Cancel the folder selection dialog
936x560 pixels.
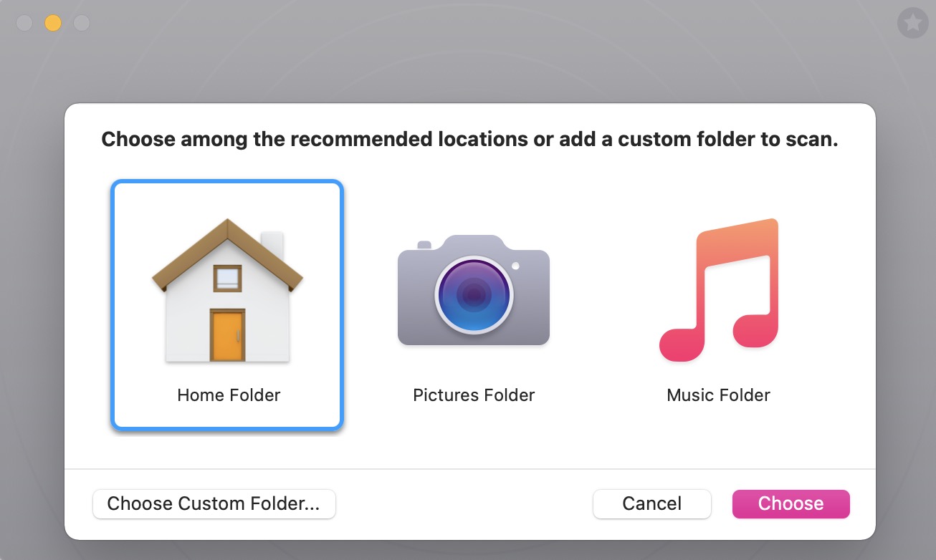pyautogui.click(x=652, y=504)
